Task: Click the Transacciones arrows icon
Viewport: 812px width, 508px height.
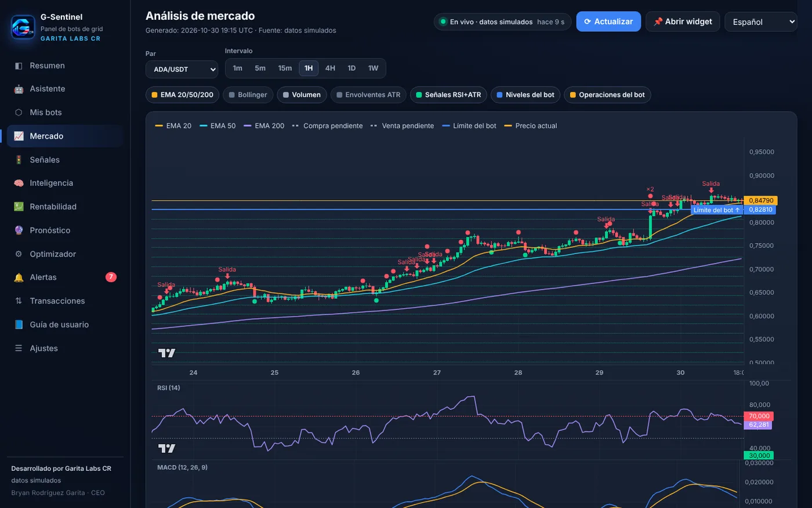Action: (x=19, y=301)
